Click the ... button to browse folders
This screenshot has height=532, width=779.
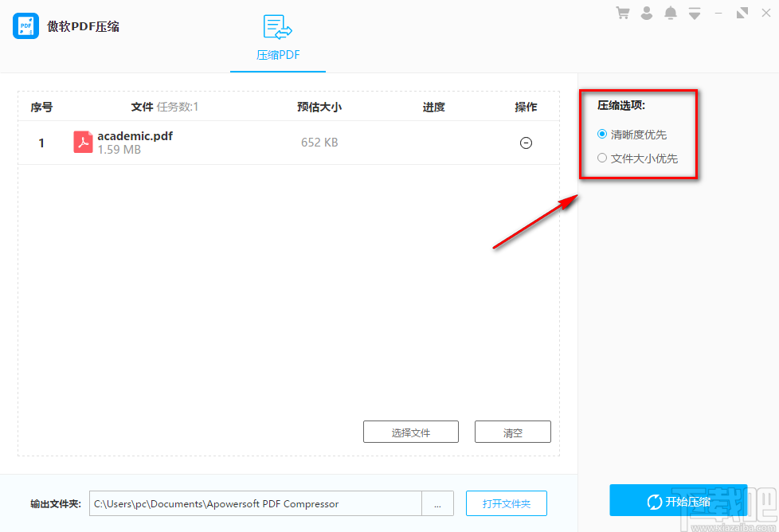tap(437, 503)
